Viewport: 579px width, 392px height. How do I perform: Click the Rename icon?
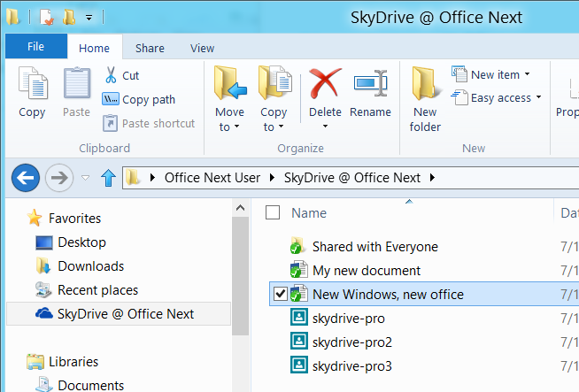(x=371, y=83)
